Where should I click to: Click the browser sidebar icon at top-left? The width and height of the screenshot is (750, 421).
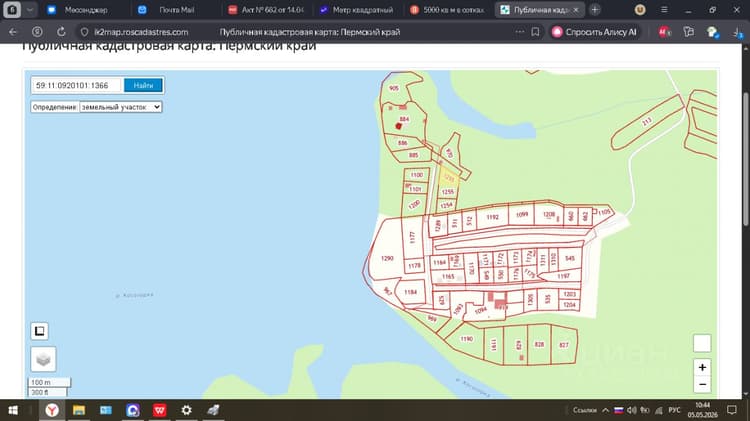pos(12,10)
